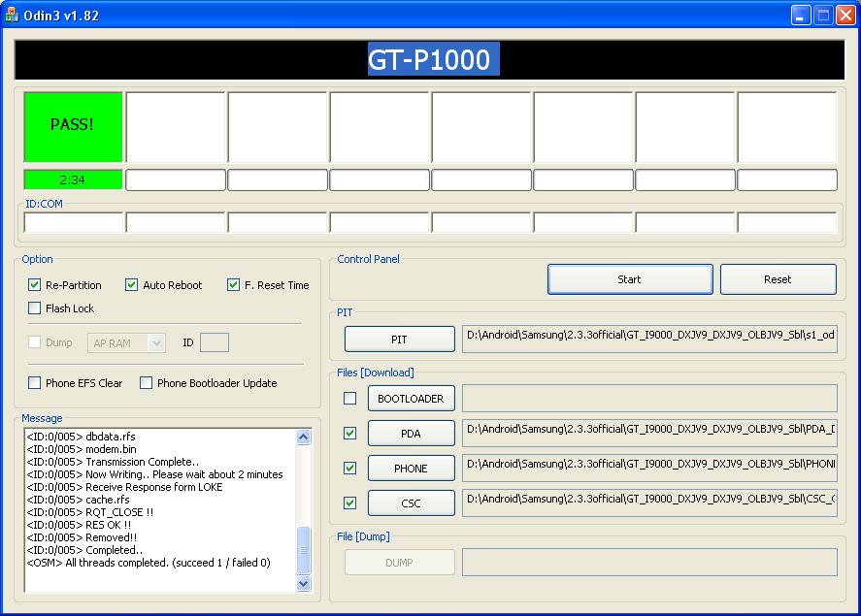Enable Phone EFS Clear option
This screenshot has width=861, height=616.
pyautogui.click(x=34, y=383)
